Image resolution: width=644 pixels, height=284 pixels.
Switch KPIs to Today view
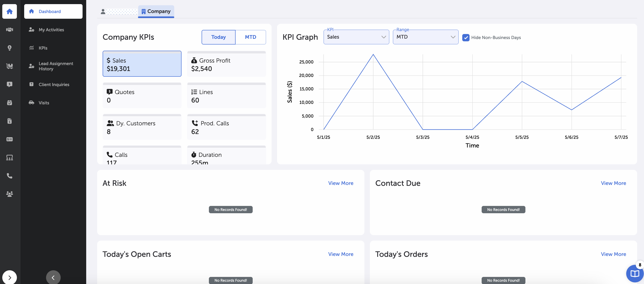tap(218, 37)
